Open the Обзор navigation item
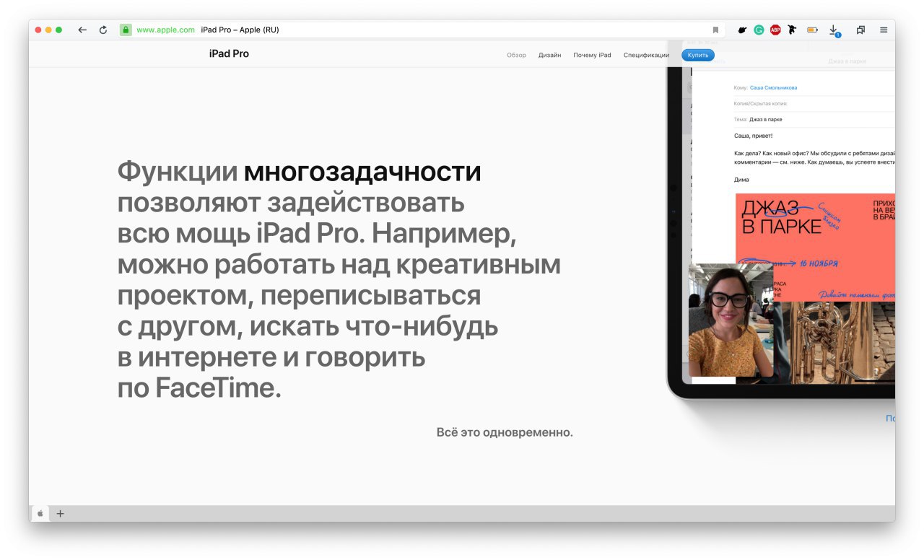The width and height of the screenshot is (924, 560). click(x=516, y=55)
